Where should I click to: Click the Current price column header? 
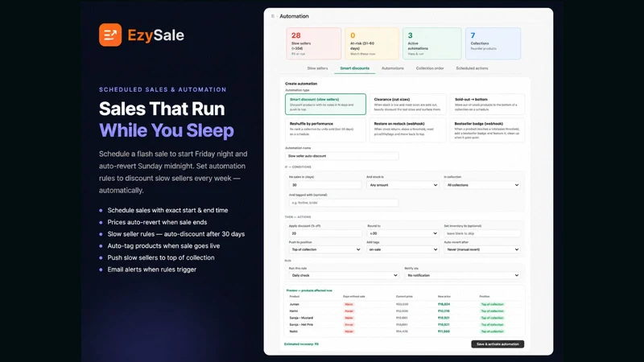(x=404, y=296)
